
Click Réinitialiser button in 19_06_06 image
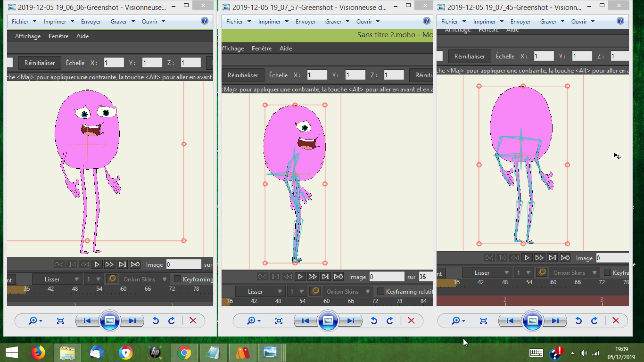pos(40,63)
